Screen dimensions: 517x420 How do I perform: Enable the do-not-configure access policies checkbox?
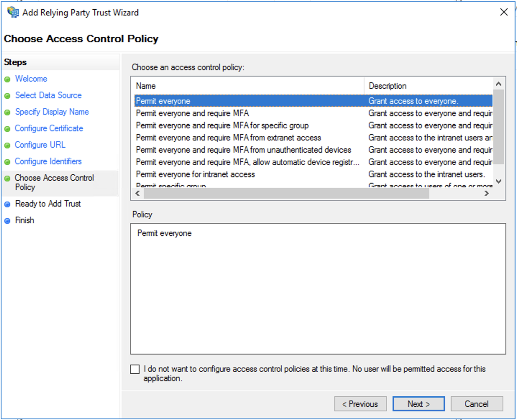click(135, 369)
